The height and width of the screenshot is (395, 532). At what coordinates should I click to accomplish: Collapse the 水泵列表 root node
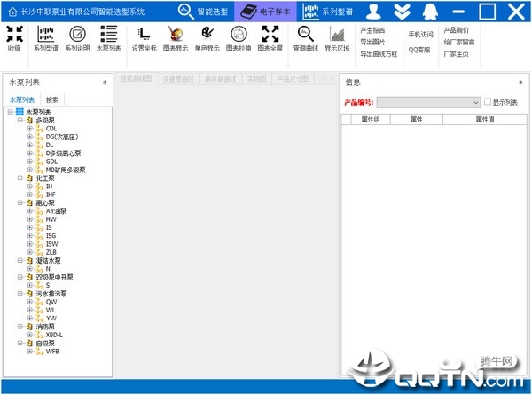10,112
